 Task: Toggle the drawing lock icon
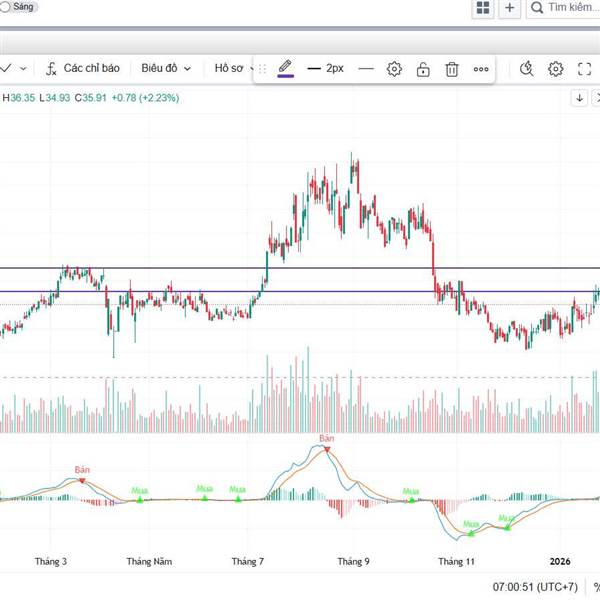coord(423,69)
